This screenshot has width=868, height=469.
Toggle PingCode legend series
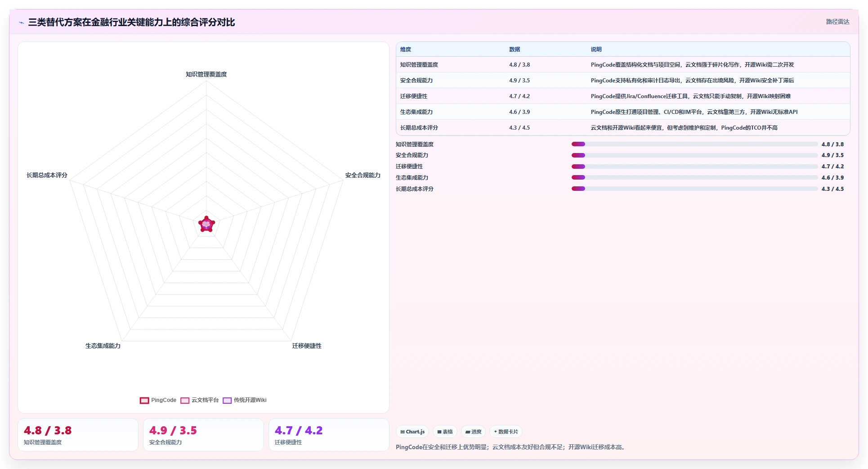tap(158, 400)
